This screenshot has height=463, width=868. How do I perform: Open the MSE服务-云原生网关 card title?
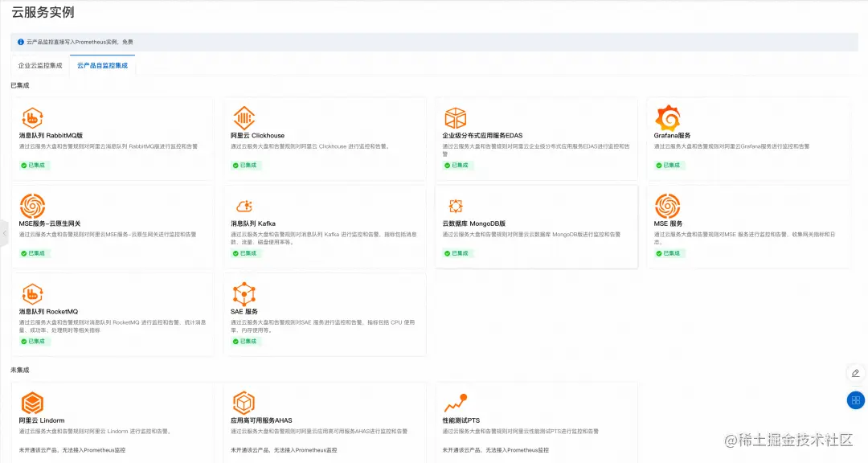click(x=50, y=223)
